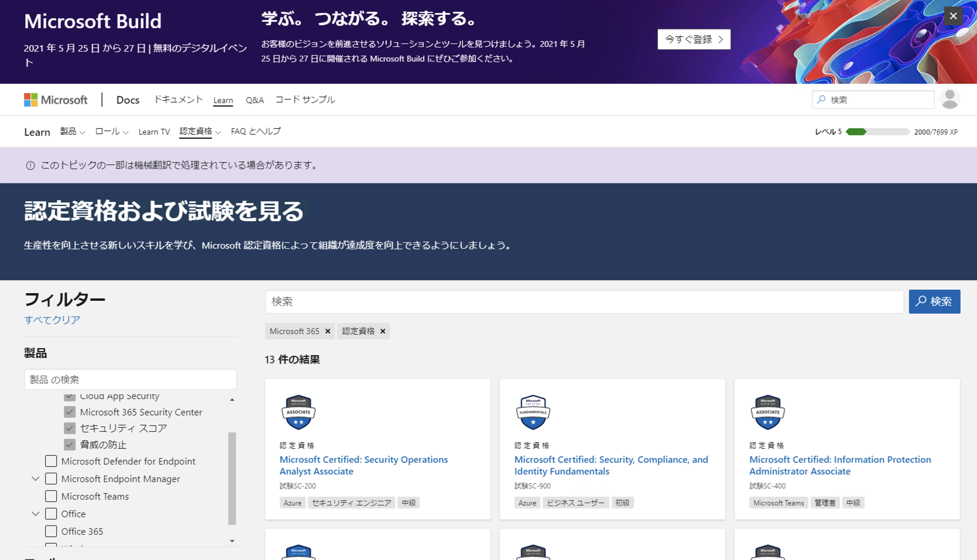This screenshot has width=977, height=560.
Task: Click the 13 件の結果 text
Action: [x=292, y=360]
